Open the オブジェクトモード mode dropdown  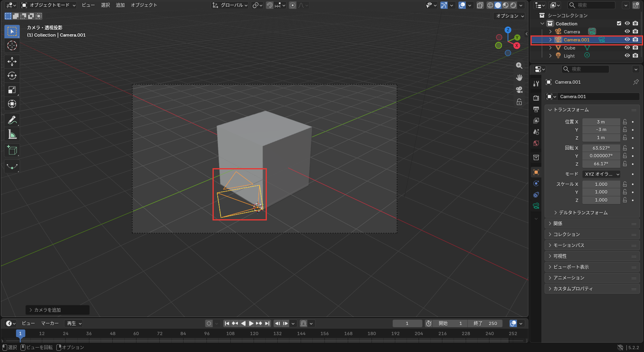48,5
